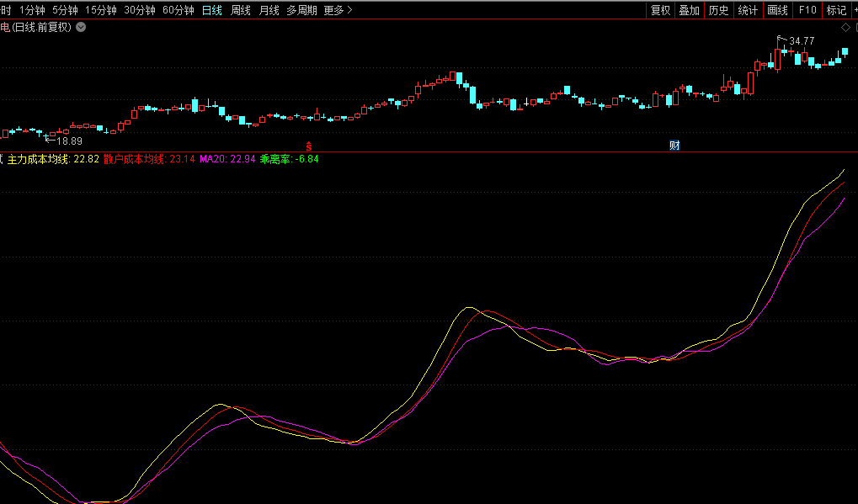Click the 主力成本均线 indicator label
The image size is (858, 504).
tap(39, 158)
